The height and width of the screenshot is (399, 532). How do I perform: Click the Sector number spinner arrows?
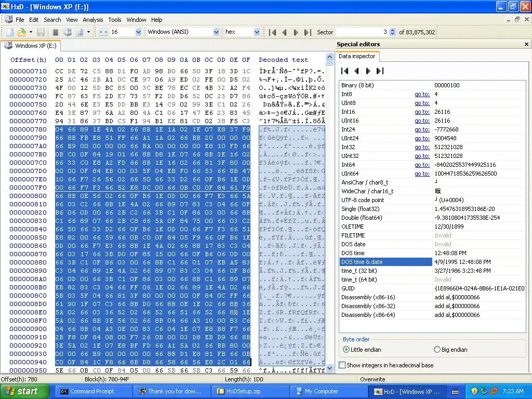pyautogui.click(x=392, y=32)
